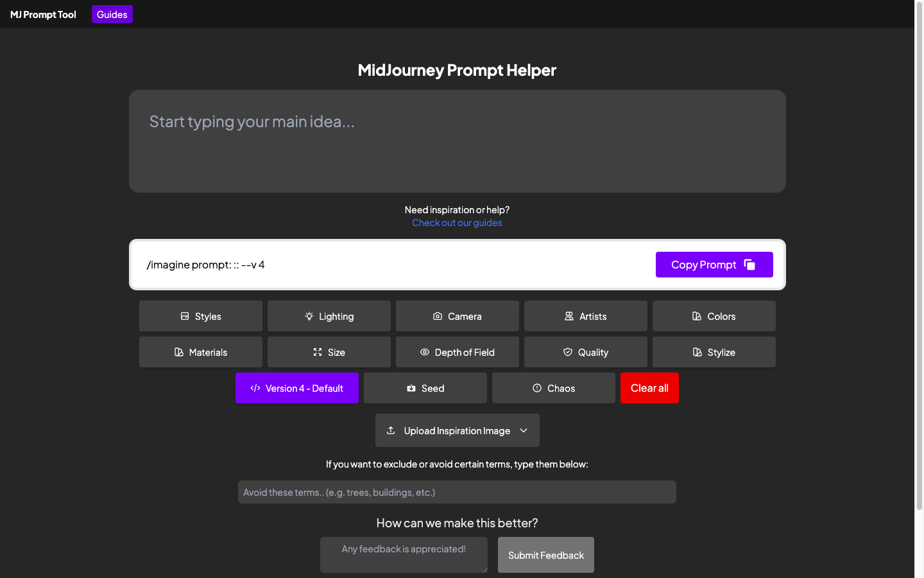Screen dimensions: 924x578
Task: Open the Materials options
Action: coord(201,352)
